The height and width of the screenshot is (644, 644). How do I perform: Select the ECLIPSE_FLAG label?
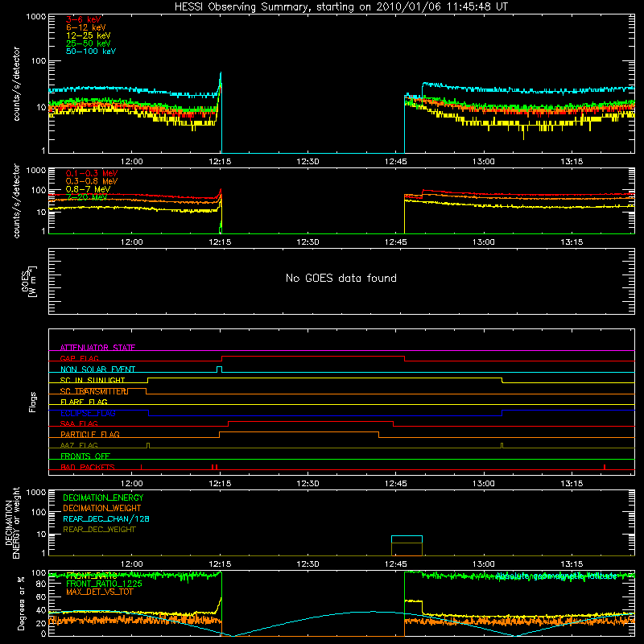pyautogui.click(x=88, y=413)
